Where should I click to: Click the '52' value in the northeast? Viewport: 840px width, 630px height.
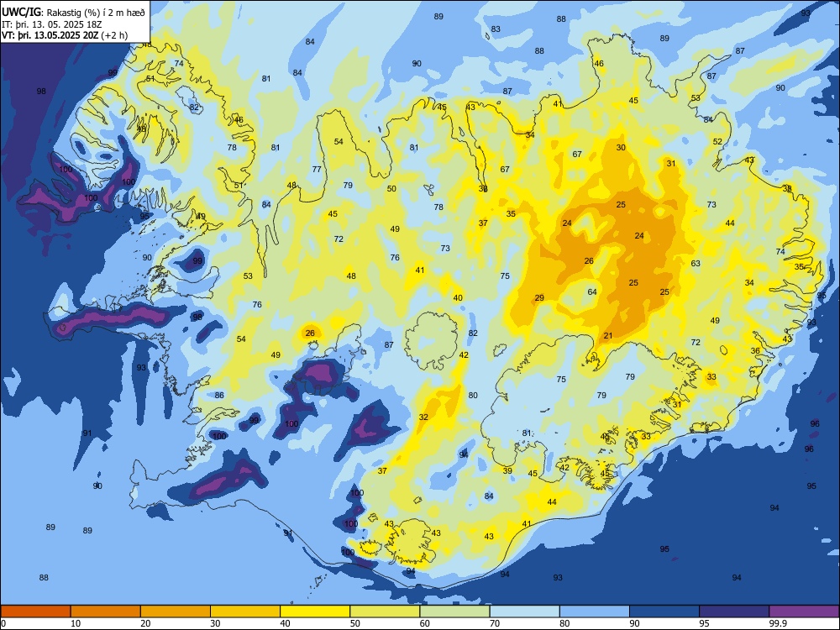717,142
